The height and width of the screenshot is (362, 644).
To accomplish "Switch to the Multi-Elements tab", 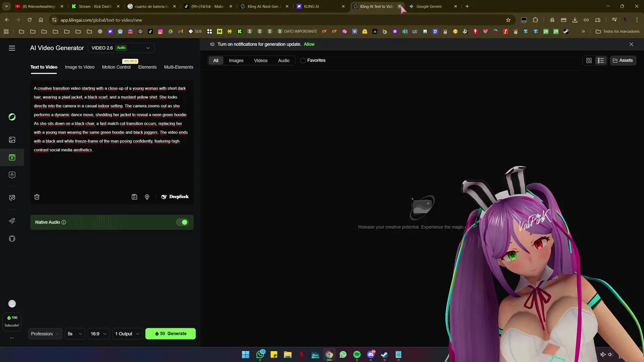I will coord(179,67).
